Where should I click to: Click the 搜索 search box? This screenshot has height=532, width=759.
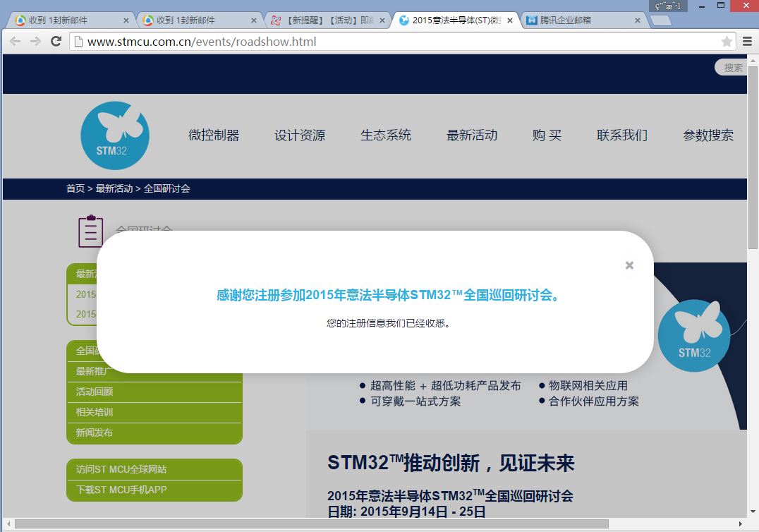(x=732, y=68)
